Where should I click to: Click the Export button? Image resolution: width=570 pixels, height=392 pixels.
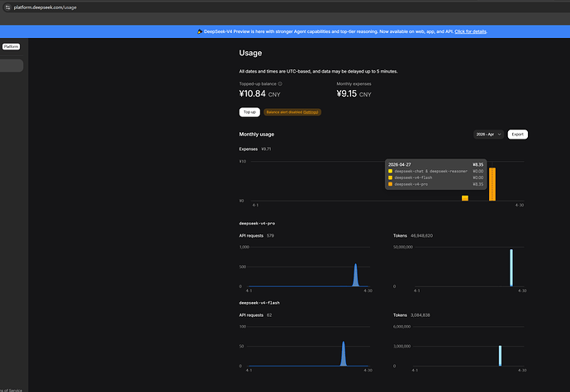[517, 135]
